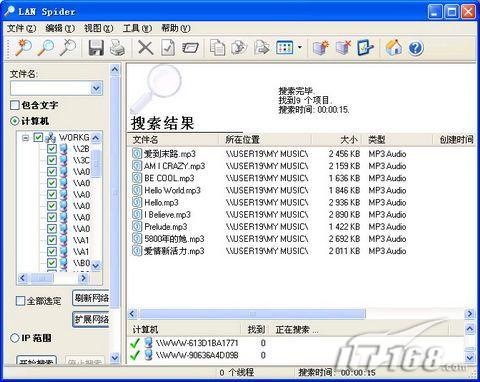
Task: Click icon of Prelude.mp3 row
Action: [x=137, y=227]
